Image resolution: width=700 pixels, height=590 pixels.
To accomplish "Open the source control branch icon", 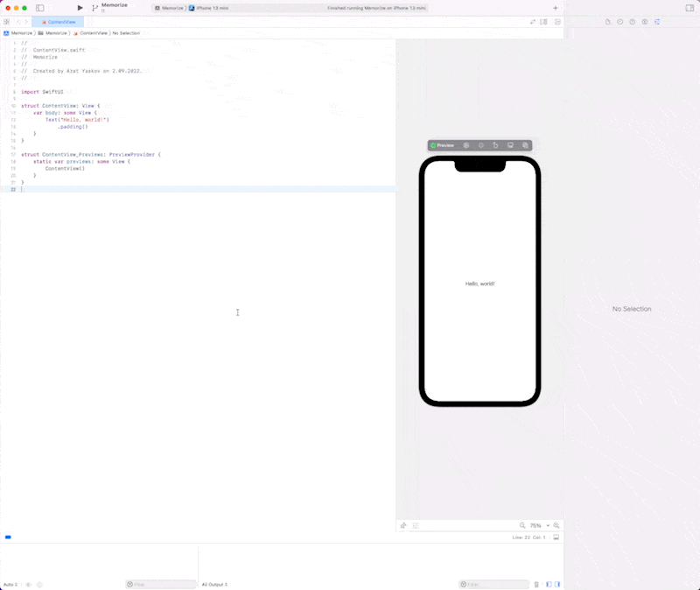I will [x=94, y=8].
